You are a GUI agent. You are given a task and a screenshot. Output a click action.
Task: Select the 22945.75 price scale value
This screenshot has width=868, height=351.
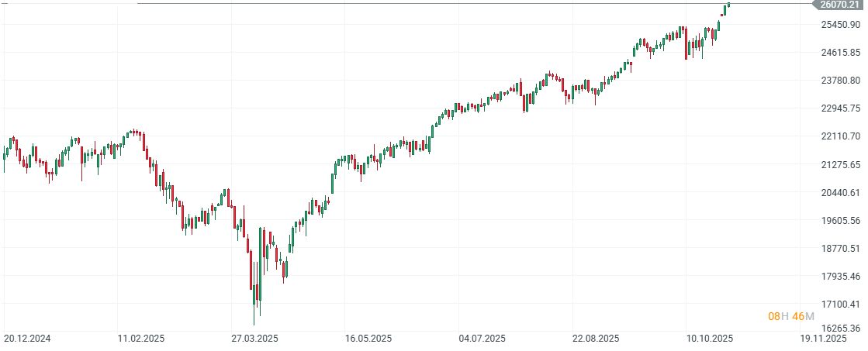click(841, 108)
